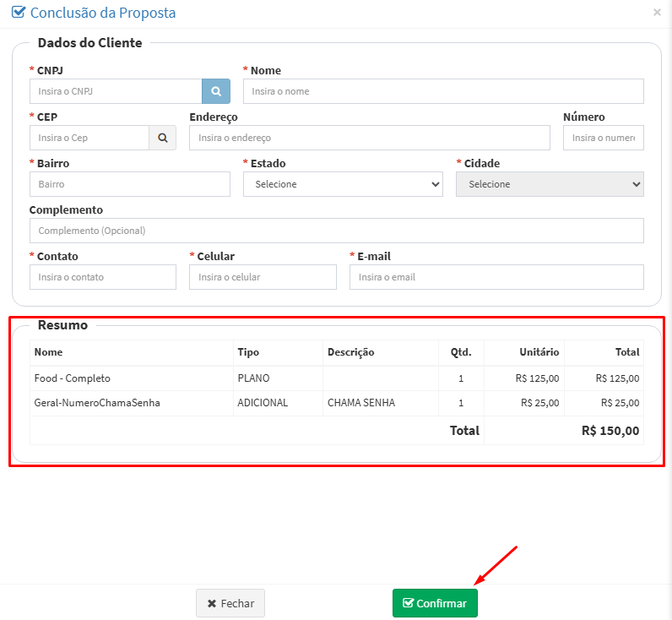Click the Complemento optional field
Image resolution: width=672 pixels, height=620 pixels.
336,231
